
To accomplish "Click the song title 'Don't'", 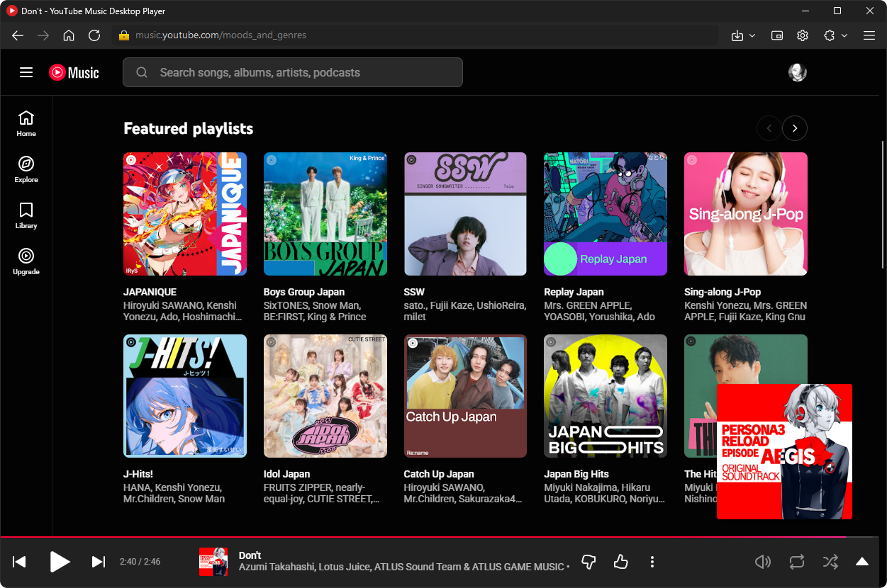I will click(x=250, y=555).
